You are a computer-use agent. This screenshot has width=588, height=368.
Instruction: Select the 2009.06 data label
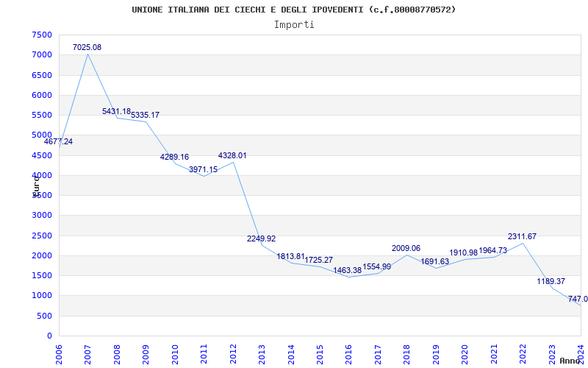click(406, 248)
